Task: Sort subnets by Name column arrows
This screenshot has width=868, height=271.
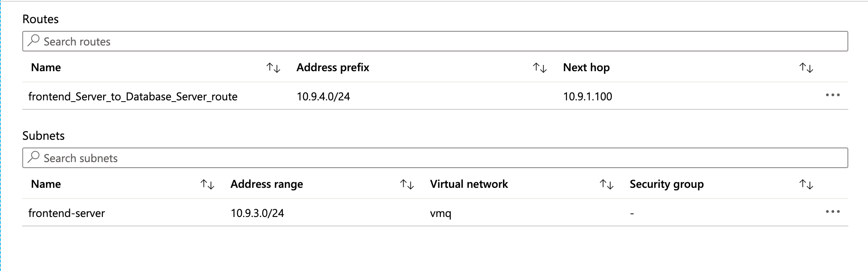Action: click(207, 184)
